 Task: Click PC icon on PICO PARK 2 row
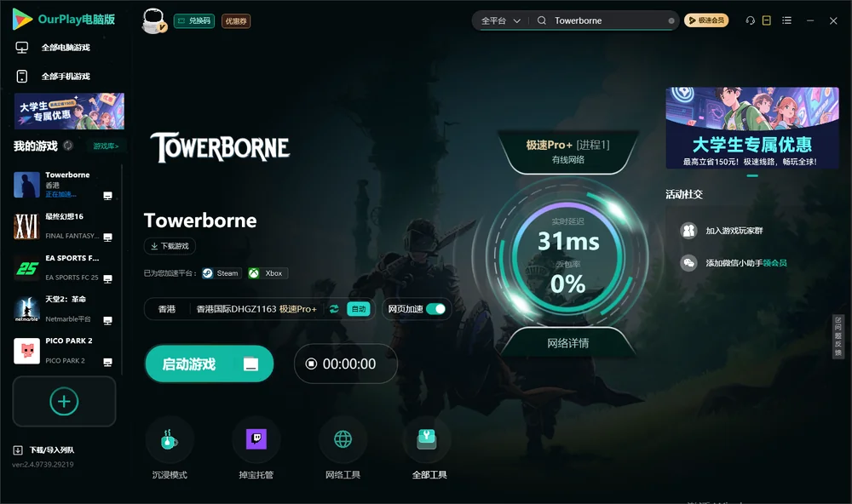(107, 363)
